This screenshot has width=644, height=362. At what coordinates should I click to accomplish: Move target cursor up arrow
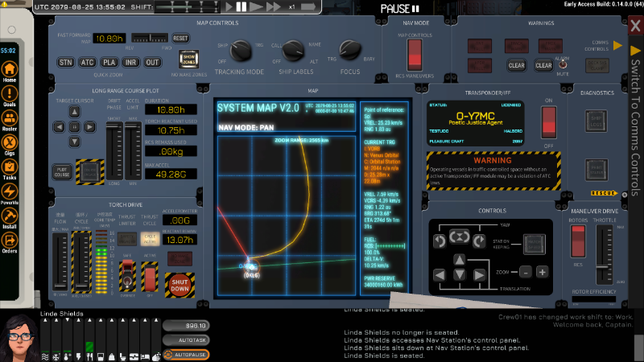74,112
